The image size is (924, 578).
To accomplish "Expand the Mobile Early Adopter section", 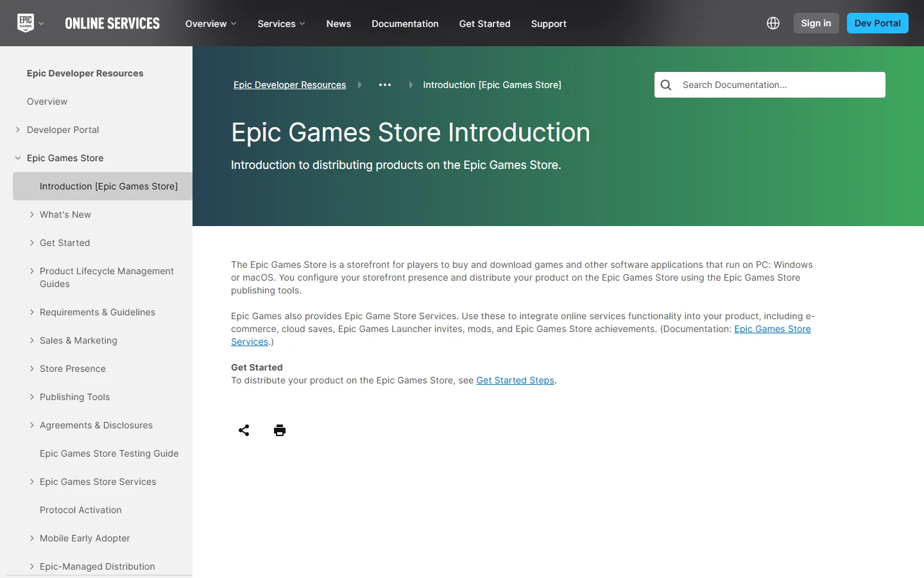I will point(32,538).
